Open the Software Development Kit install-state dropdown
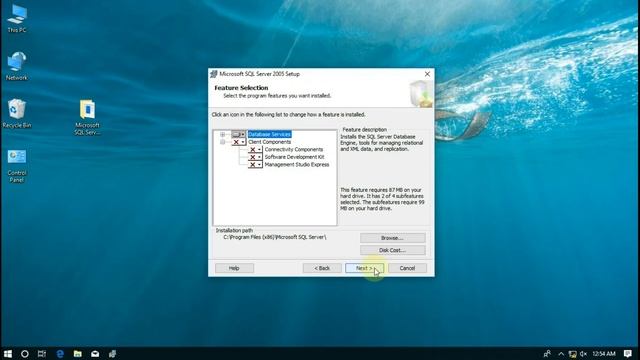The width and height of the screenshot is (640, 360). (x=255, y=157)
